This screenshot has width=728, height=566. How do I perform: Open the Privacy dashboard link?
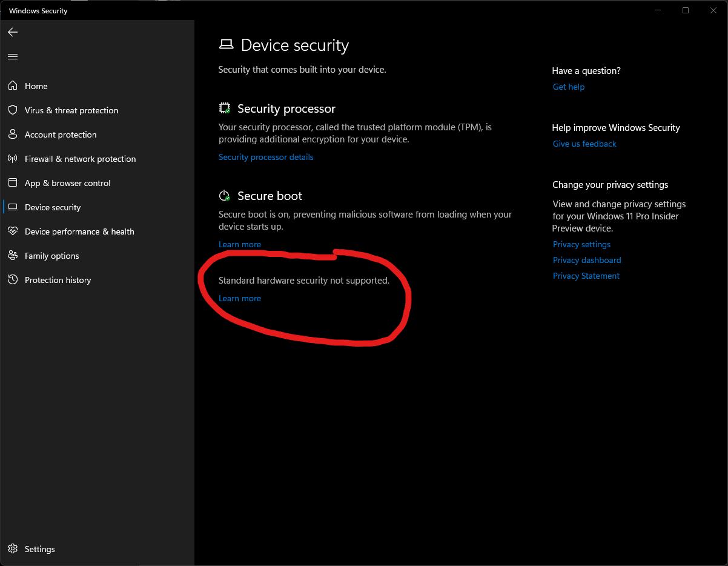point(587,260)
